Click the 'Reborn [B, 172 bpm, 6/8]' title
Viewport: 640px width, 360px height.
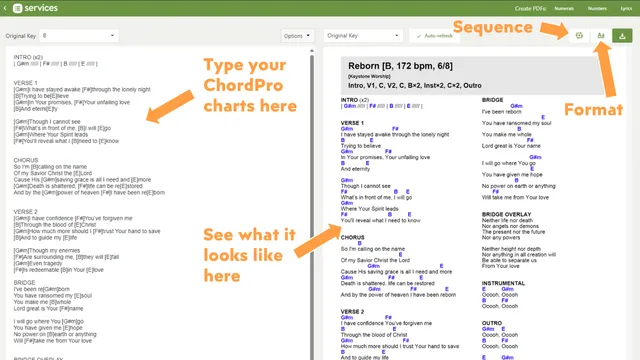coord(400,66)
